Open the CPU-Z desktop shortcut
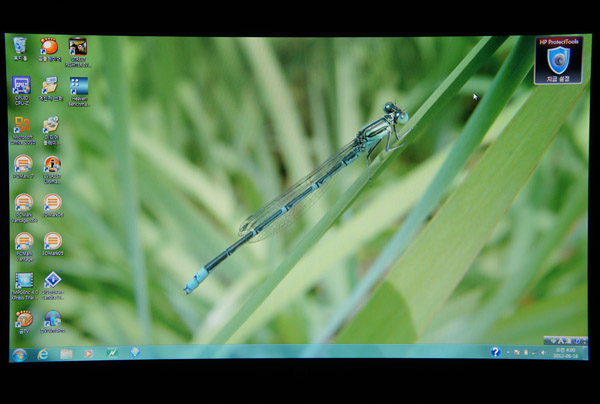The image size is (600, 404). 21,86
